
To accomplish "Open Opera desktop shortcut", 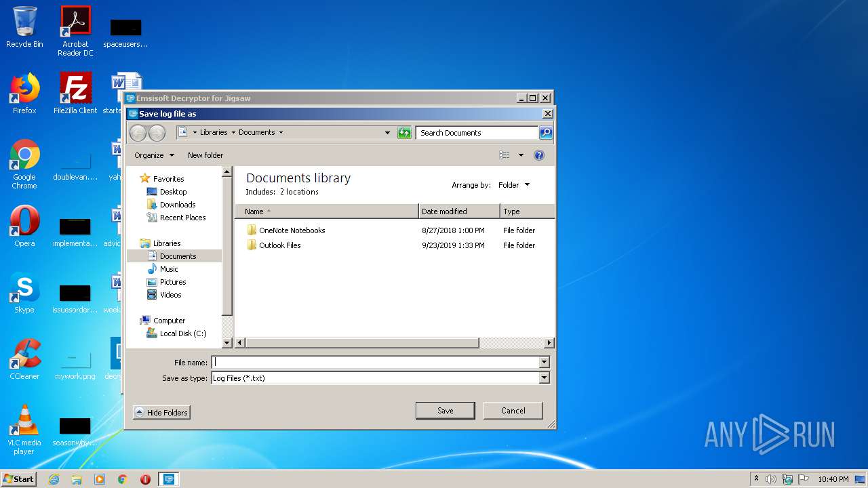I will point(24,226).
